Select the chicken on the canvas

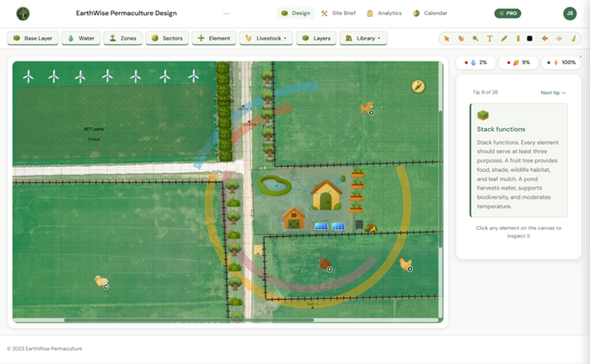click(405, 264)
